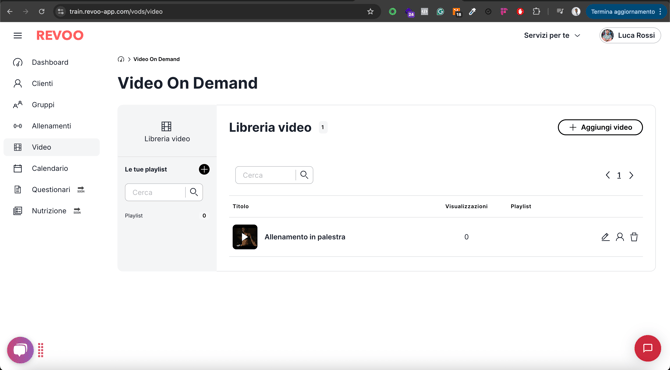
Task: Open Questionari in the sidebar
Action: (x=51, y=189)
